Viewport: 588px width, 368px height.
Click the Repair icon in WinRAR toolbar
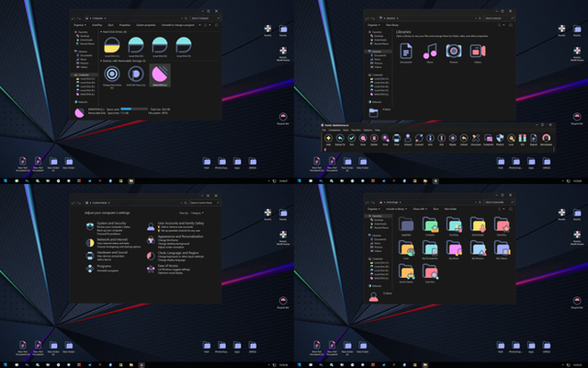[453, 138]
